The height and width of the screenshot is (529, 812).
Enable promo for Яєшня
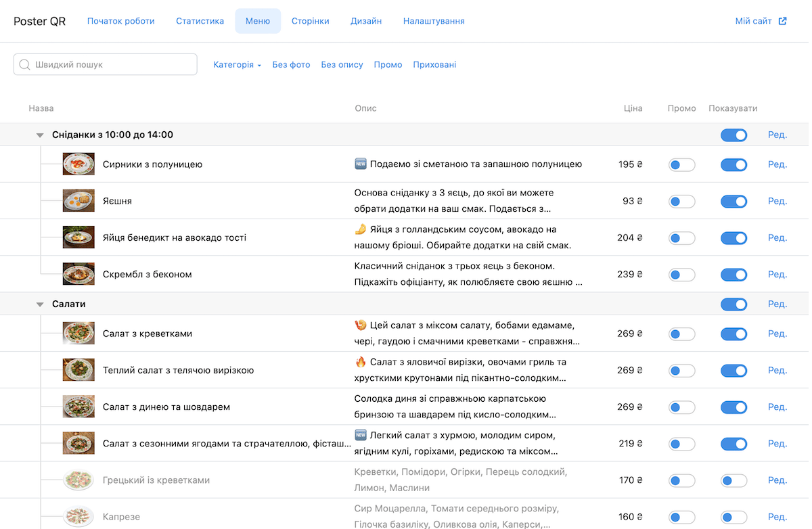tap(682, 202)
